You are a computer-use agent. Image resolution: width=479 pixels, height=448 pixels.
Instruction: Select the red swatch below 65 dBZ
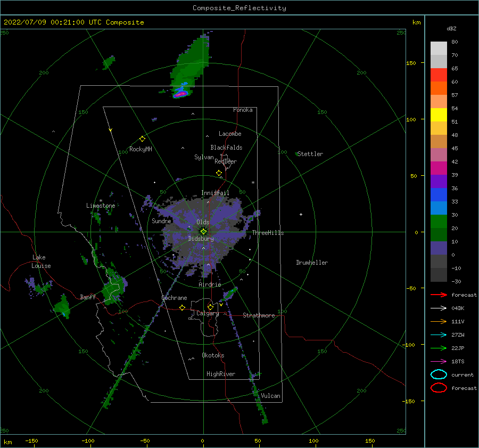pos(439,75)
